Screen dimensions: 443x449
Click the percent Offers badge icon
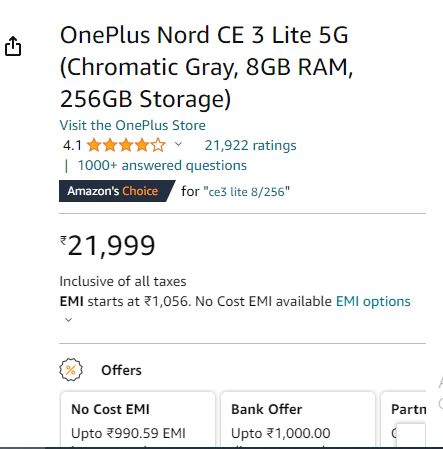(x=71, y=370)
